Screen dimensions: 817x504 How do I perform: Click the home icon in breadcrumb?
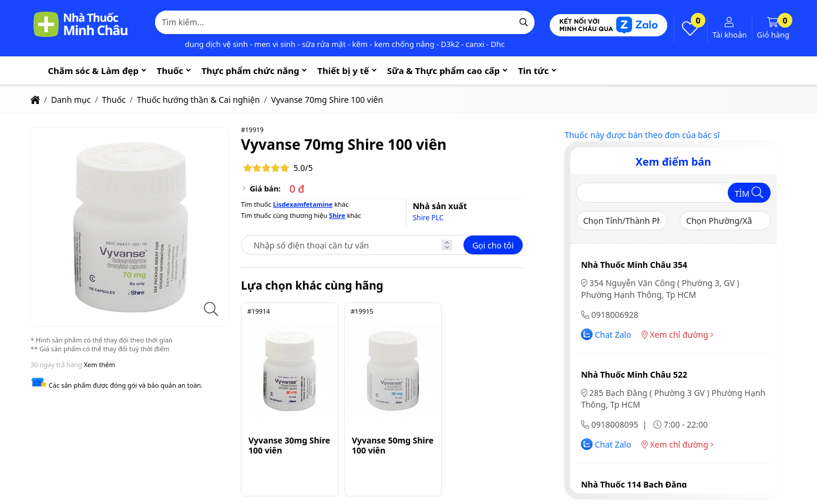pyautogui.click(x=35, y=100)
